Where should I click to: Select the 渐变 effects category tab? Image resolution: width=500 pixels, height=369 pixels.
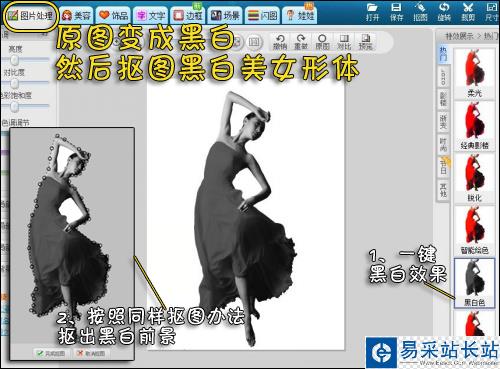(443, 122)
